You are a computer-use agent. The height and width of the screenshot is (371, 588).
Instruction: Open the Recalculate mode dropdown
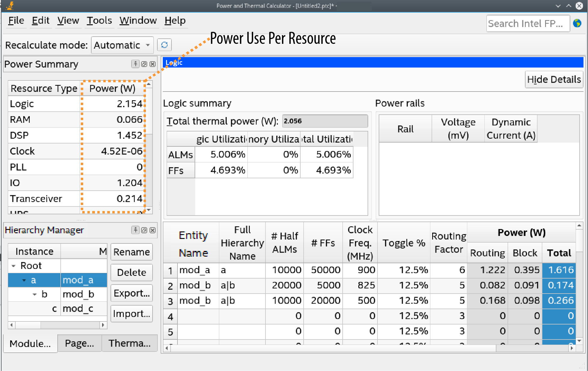[122, 45]
